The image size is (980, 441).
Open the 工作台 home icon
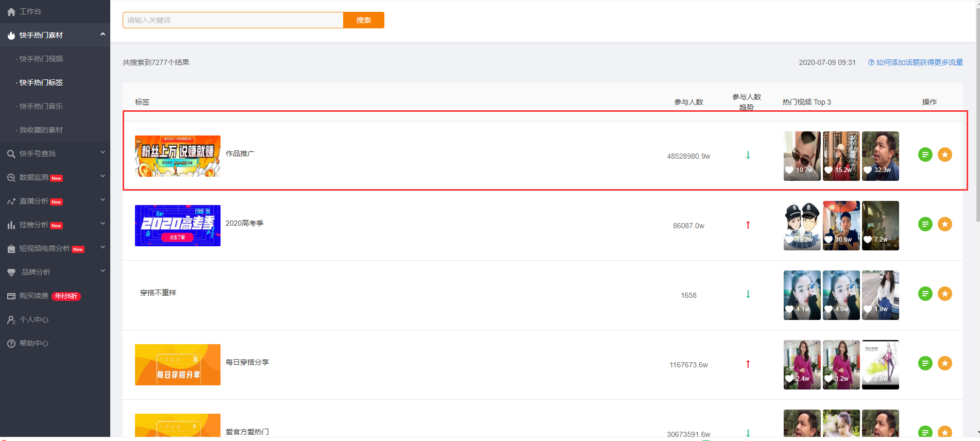click(x=11, y=11)
